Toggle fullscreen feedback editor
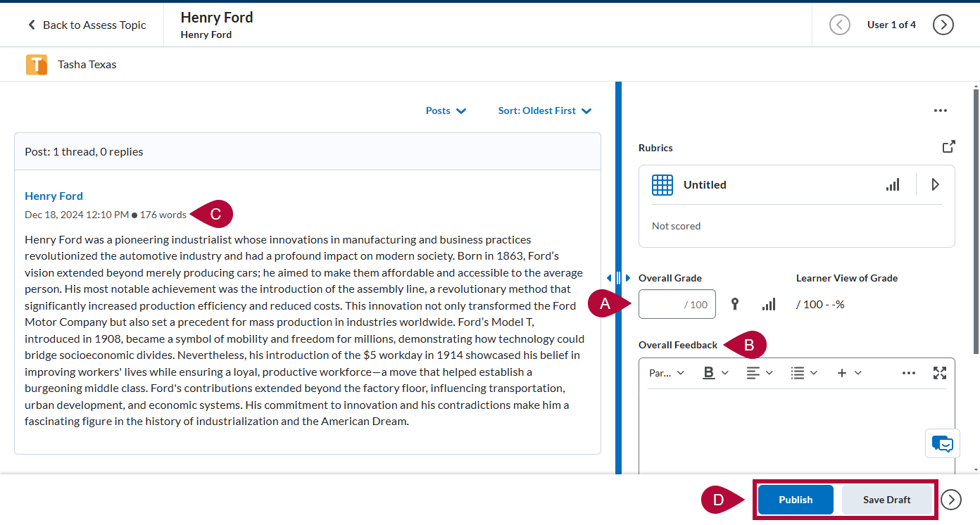This screenshot has width=980, height=525. (940, 373)
